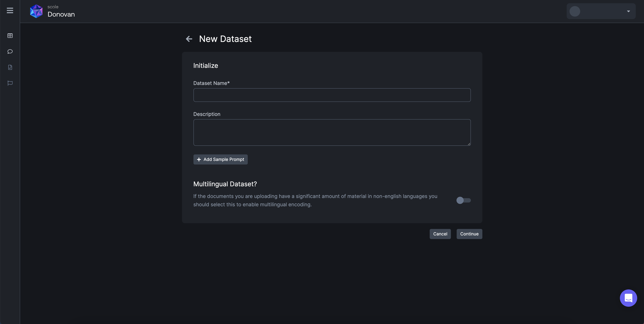Click the document checkmark icon in sidebar
This screenshot has height=324, width=644.
(x=10, y=67)
